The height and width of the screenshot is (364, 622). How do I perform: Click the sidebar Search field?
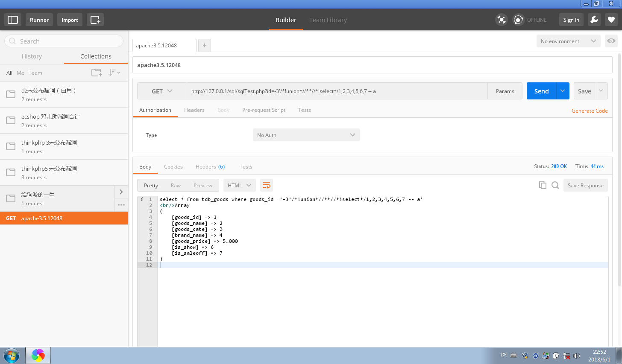coord(64,41)
